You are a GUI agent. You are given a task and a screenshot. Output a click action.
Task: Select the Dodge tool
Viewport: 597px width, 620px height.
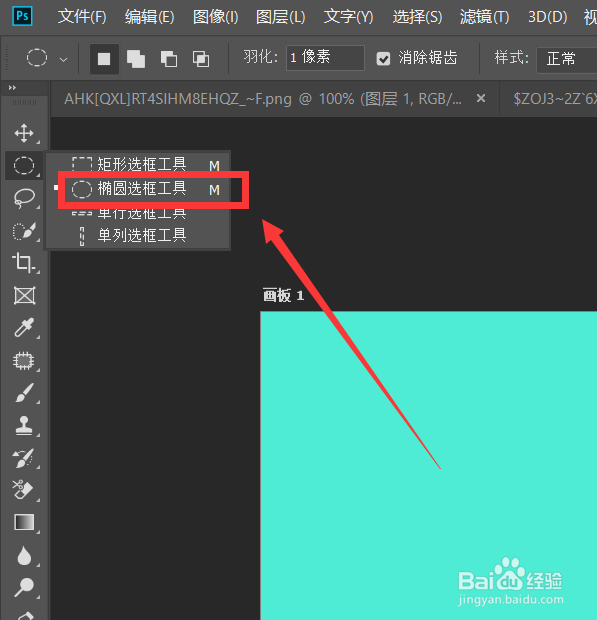(x=24, y=588)
